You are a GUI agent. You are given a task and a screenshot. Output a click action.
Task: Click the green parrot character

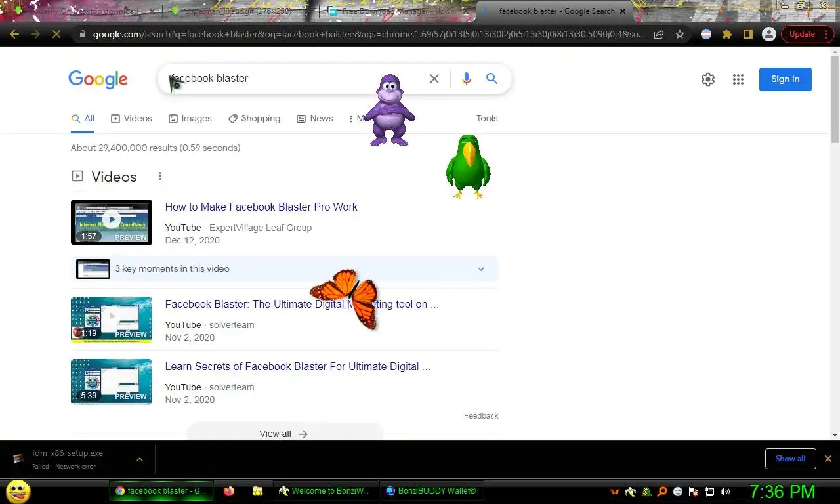(x=469, y=167)
